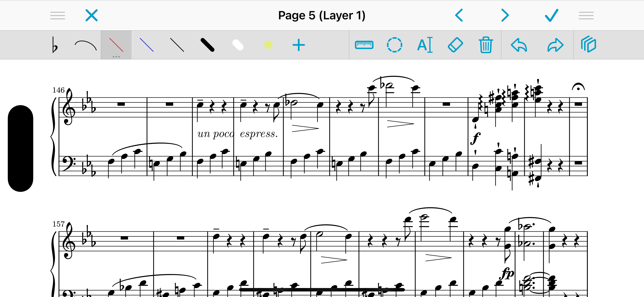Confirm annotations with the checkmark
Image resolution: width=644 pixels, height=297 pixels.
pos(551,15)
